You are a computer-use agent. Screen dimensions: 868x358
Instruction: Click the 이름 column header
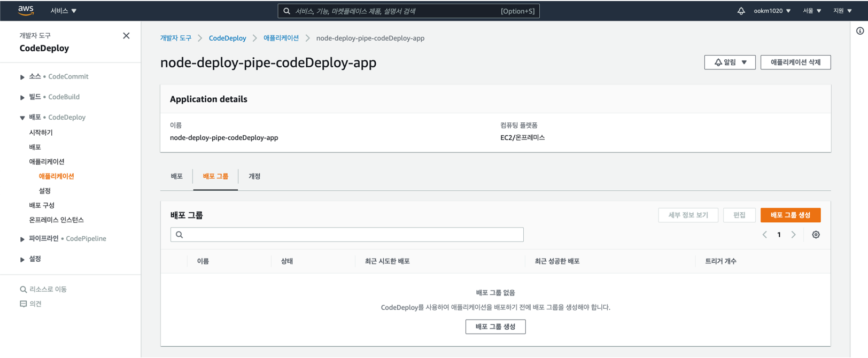(x=203, y=261)
